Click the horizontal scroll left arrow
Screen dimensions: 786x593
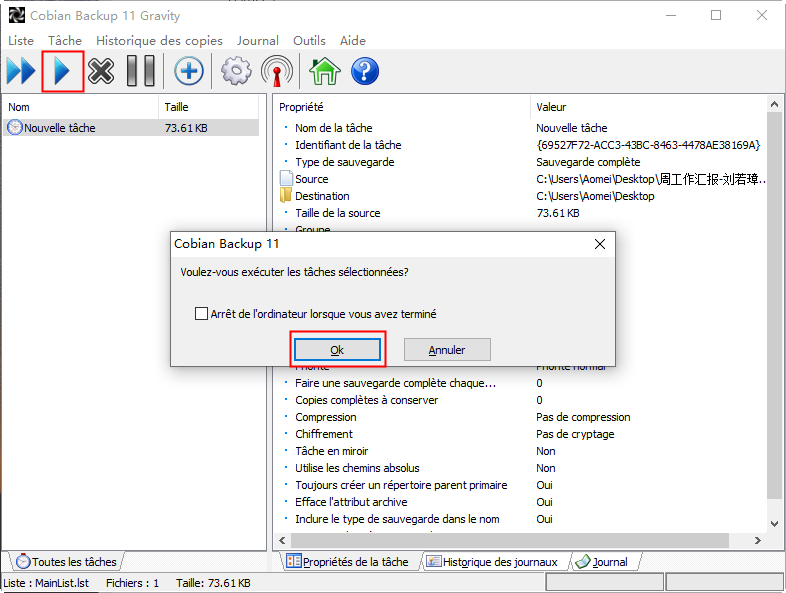(x=282, y=540)
